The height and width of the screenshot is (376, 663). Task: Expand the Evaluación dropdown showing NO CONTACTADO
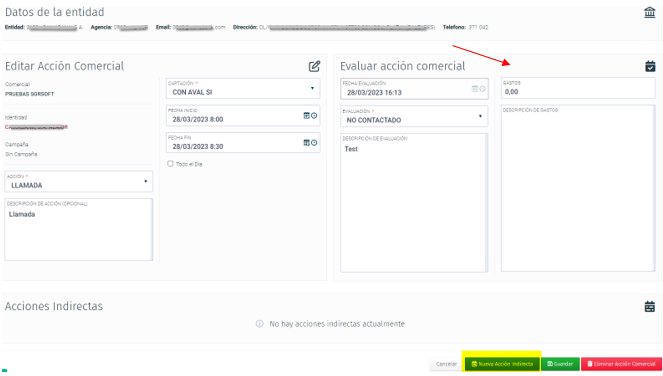tap(414, 116)
